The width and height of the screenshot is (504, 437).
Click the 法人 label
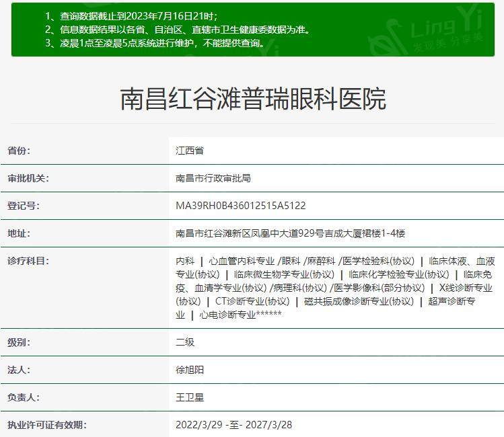[19, 370]
